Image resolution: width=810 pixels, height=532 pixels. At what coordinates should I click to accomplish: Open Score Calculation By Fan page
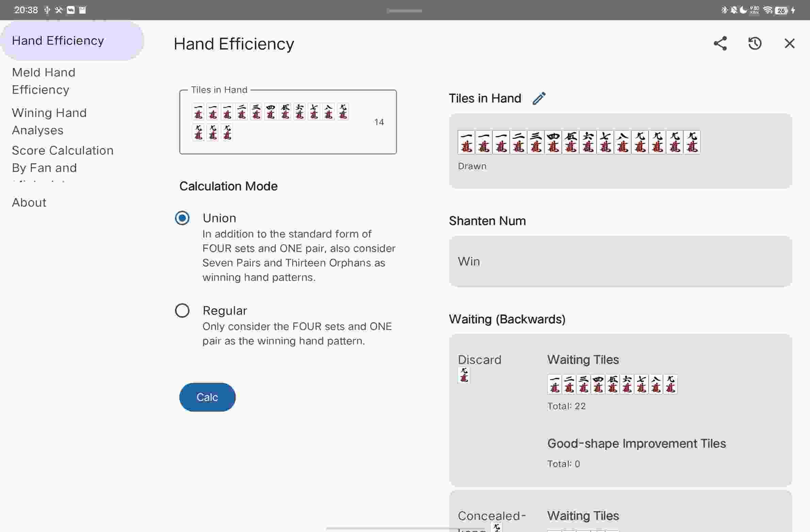[x=62, y=159]
